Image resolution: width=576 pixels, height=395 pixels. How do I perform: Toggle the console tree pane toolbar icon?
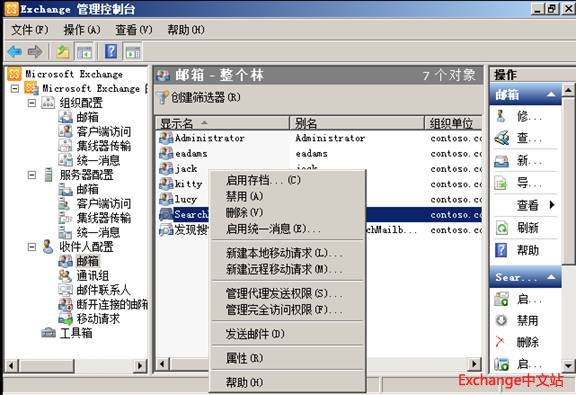[84, 51]
